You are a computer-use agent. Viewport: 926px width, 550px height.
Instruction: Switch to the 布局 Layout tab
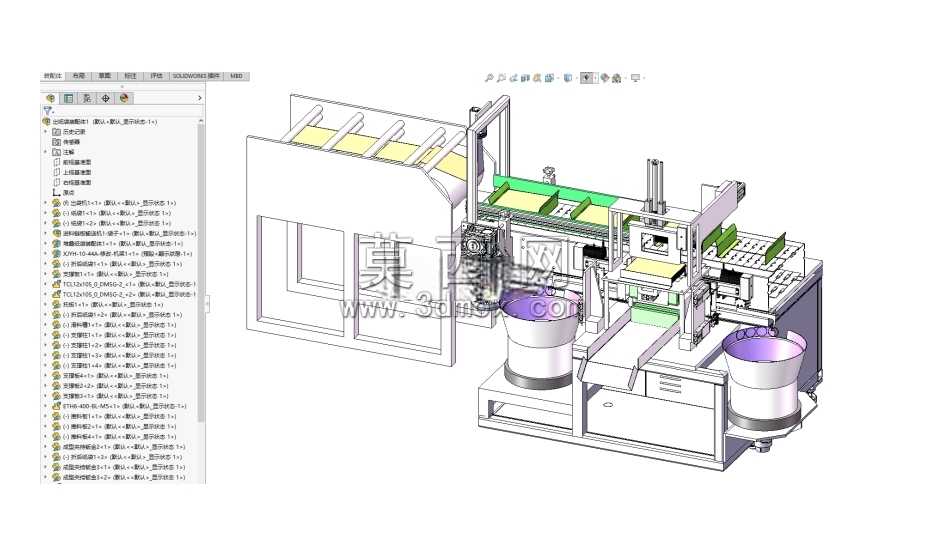(79, 76)
